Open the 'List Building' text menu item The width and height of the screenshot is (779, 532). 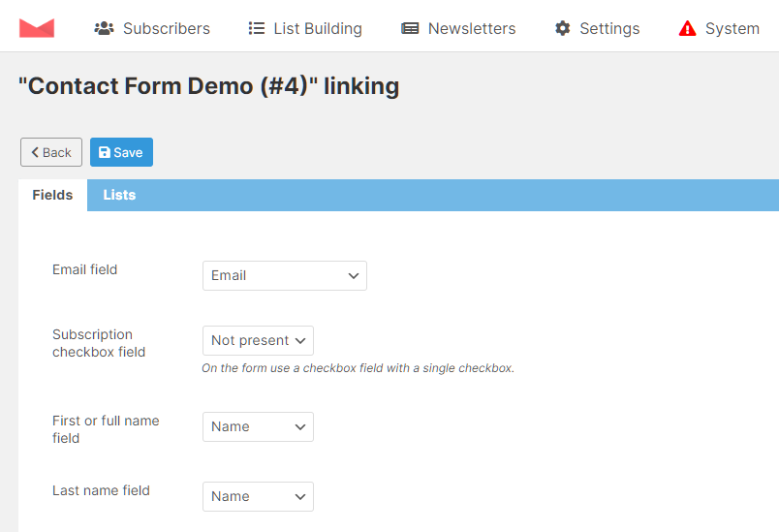[x=318, y=28]
